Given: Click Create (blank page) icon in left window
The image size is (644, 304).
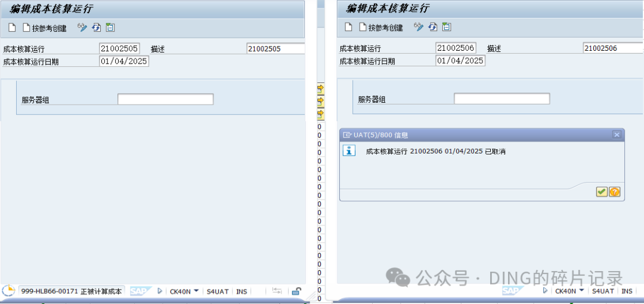Looking at the screenshot, I should pyautogui.click(x=13, y=28).
